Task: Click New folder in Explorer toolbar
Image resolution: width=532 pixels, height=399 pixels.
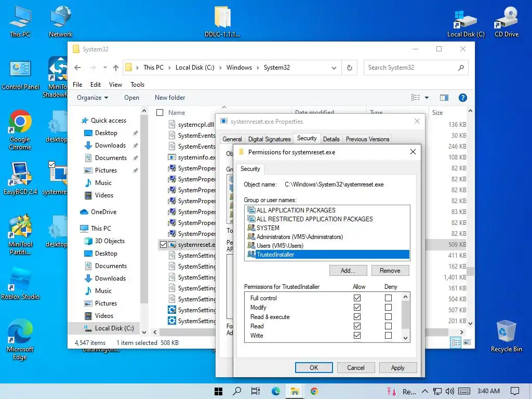Action: click(x=170, y=98)
